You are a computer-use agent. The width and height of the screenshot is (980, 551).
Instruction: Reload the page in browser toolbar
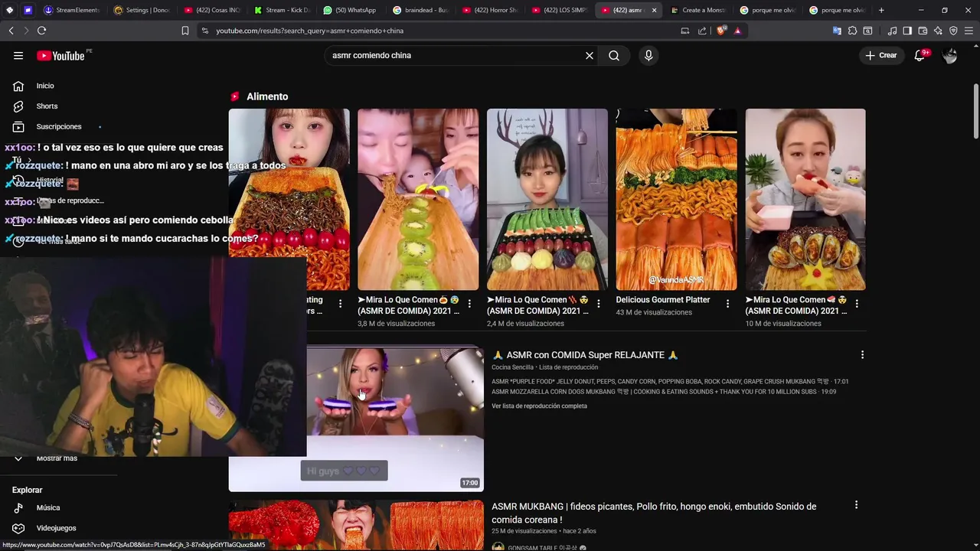pyautogui.click(x=41, y=31)
